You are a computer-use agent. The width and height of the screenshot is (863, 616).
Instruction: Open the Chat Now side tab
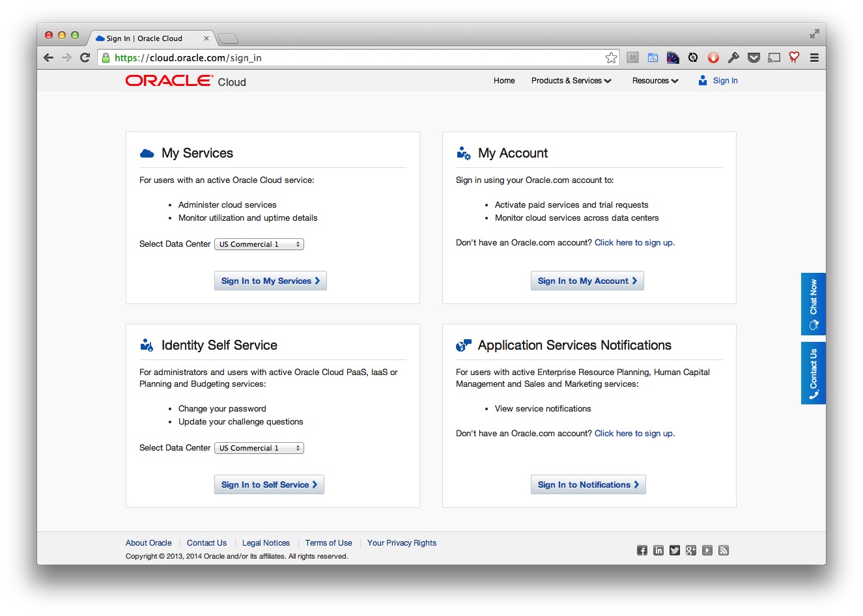[x=813, y=304]
